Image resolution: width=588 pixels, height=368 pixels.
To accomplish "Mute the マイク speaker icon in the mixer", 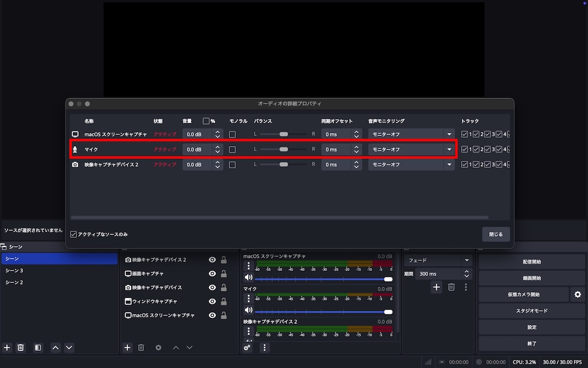I will coord(248,310).
